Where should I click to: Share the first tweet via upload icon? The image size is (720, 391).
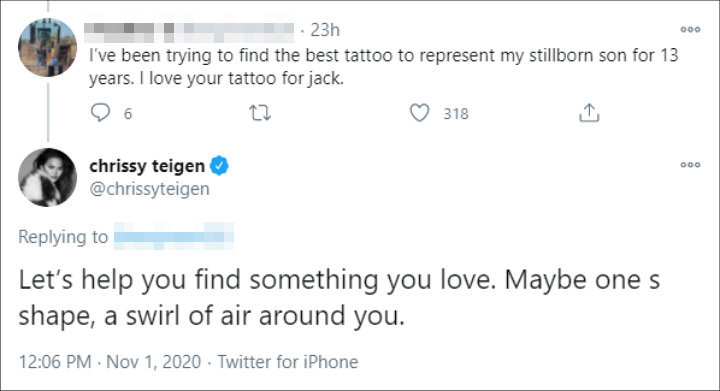589,113
